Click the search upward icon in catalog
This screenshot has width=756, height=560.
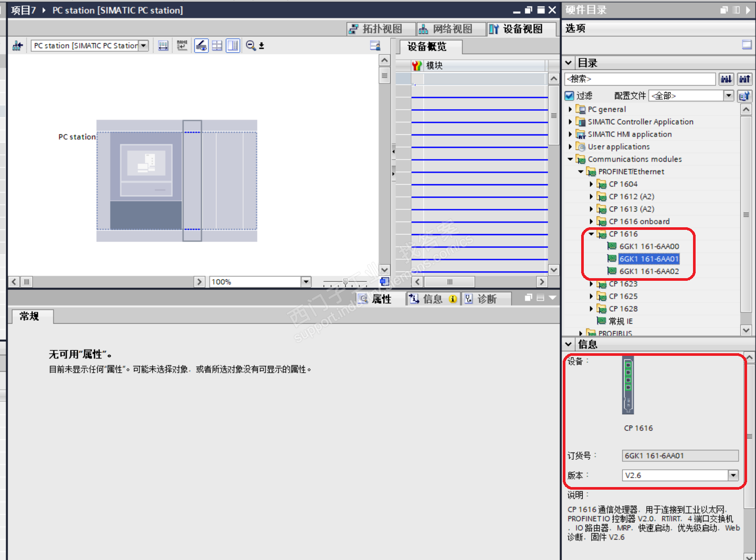(744, 79)
